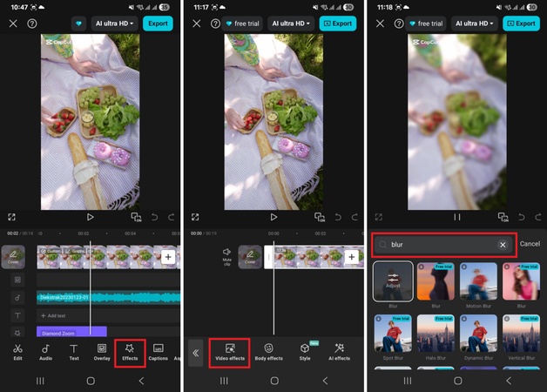Open the Text tool

coord(74,351)
